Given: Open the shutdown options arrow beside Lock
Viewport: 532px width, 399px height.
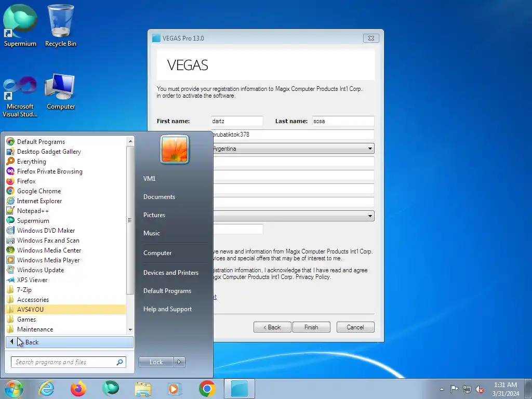Looking at the screenshot, I should click(x=179, y=362).
